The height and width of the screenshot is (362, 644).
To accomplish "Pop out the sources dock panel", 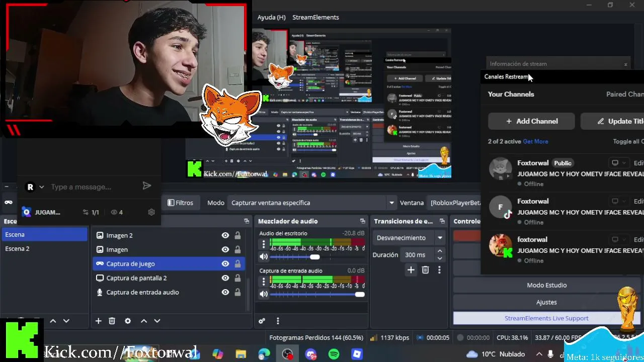I will pyautogui.click(x=247, y=221).
